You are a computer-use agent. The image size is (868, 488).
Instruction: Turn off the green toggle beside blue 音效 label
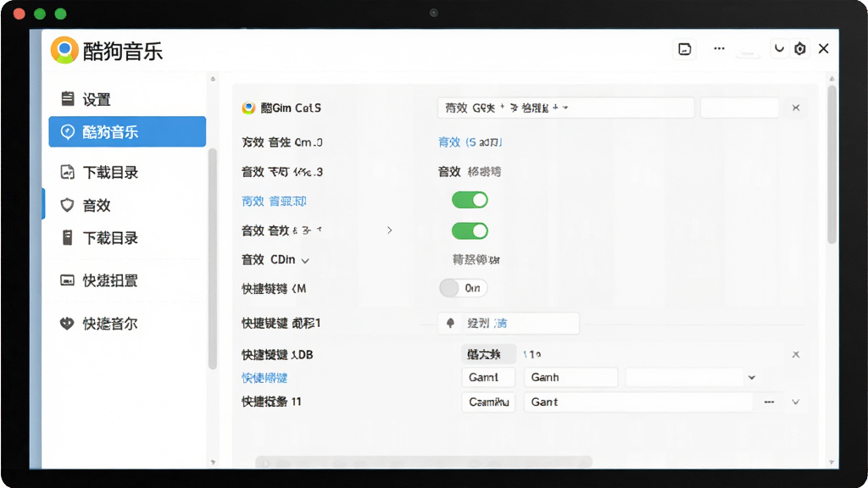click(x=470, y=200)
